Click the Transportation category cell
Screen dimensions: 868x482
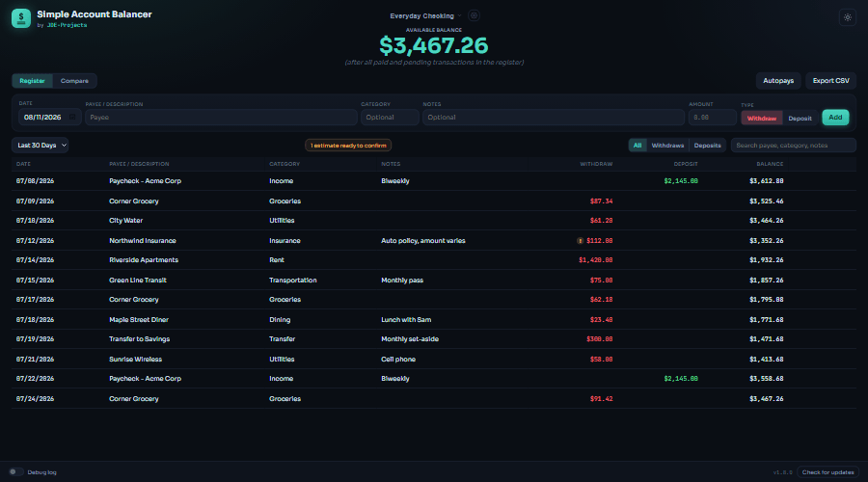[x=293, y=280]
